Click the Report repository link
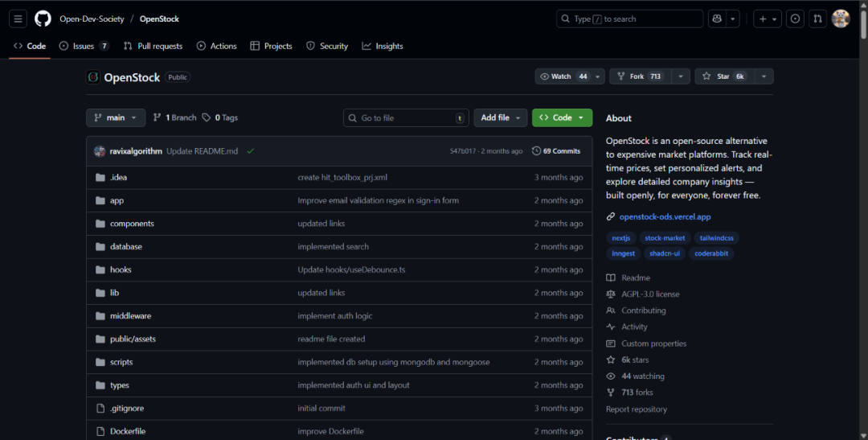The width and height of the screenshot is (868, 440). [x=637, y=409]
